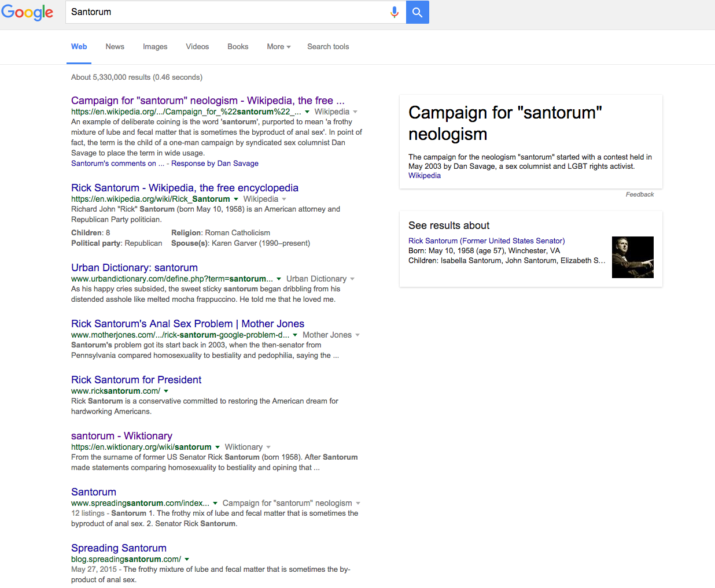Open Campaign for "santorum" neologism Wikipedia result
The height and width of the screenshot is (588, 715).
pos(208,101)
